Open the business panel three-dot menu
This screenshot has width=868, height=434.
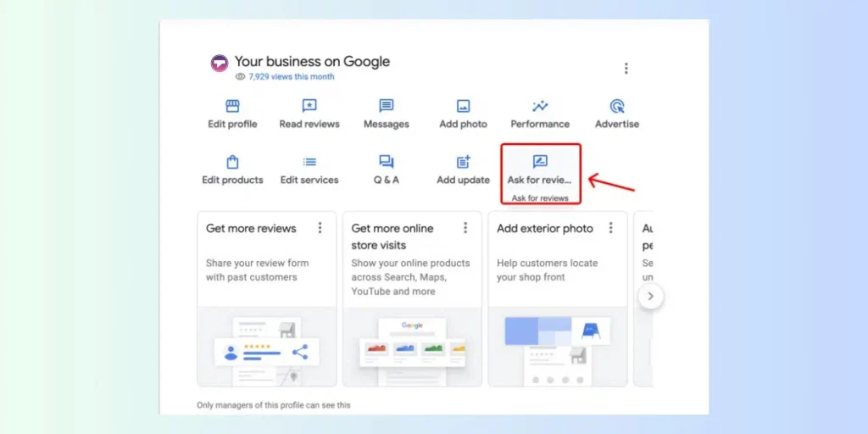626,68
